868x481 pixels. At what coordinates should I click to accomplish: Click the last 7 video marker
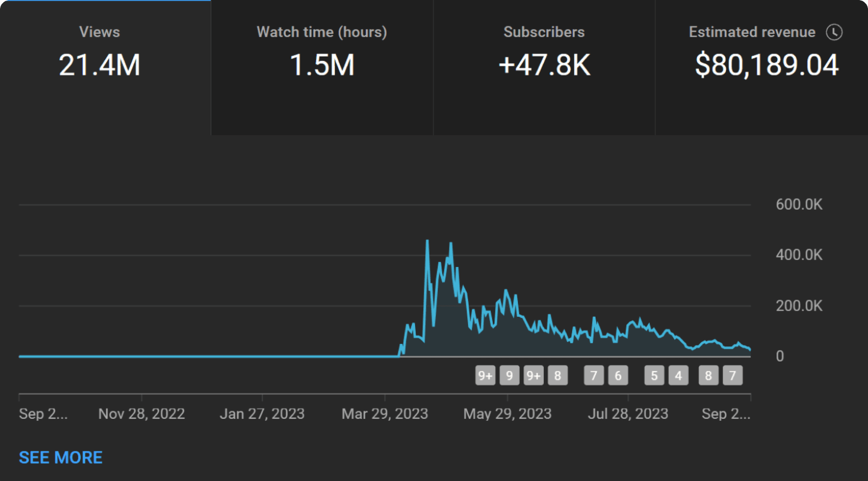(x=733, y=375)
